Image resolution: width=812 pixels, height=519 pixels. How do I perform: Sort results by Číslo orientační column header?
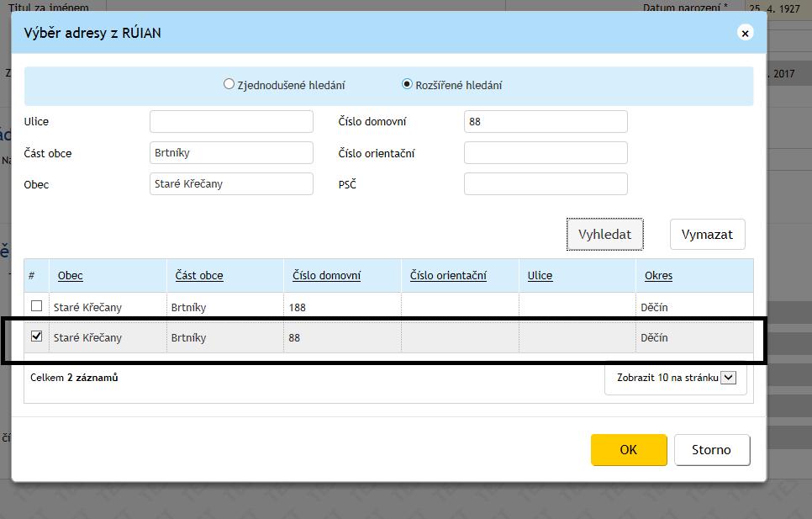(x=449, y=276)
